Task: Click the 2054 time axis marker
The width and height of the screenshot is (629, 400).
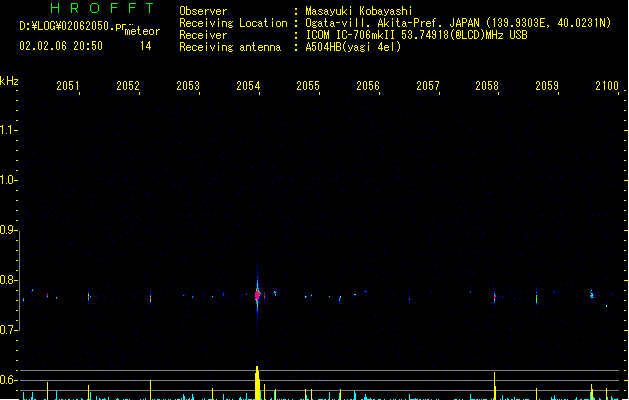Action: pyautogui.click(x=248, y=86)
